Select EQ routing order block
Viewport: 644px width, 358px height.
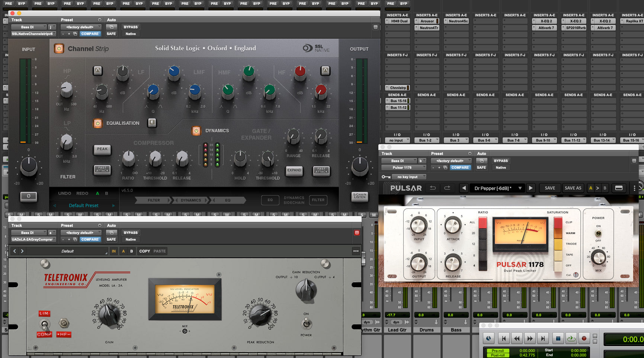coord(228,200)
